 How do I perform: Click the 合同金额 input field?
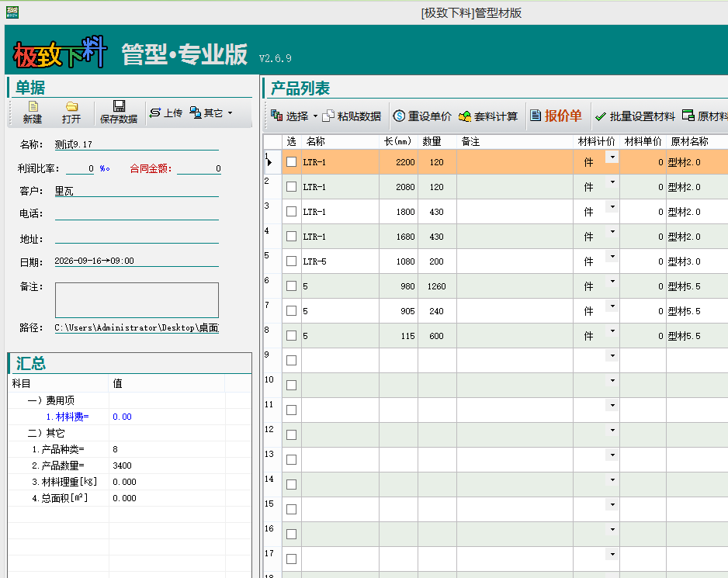[199, 168]
